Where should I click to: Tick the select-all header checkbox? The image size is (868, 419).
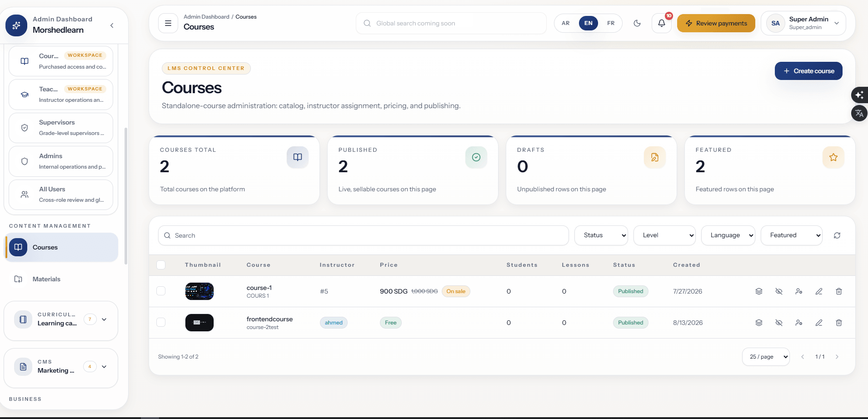161,265
